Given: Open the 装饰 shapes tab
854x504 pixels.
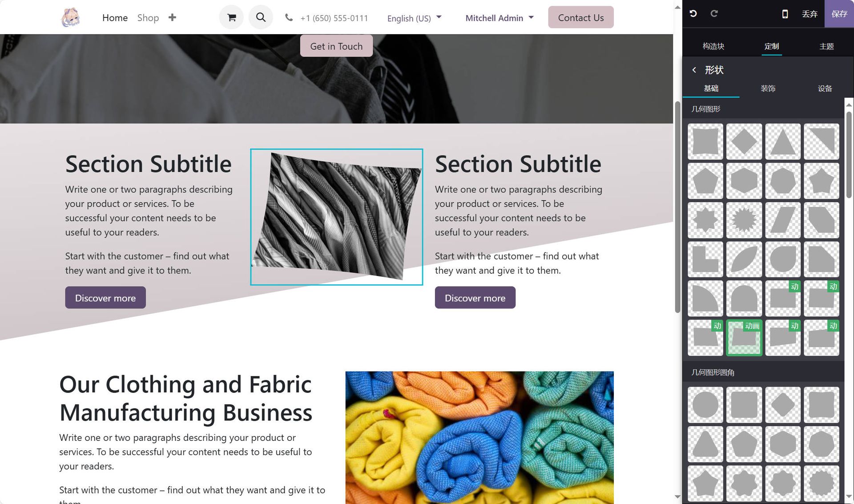Looking at the screenshot, I should [x=768, y=88].
